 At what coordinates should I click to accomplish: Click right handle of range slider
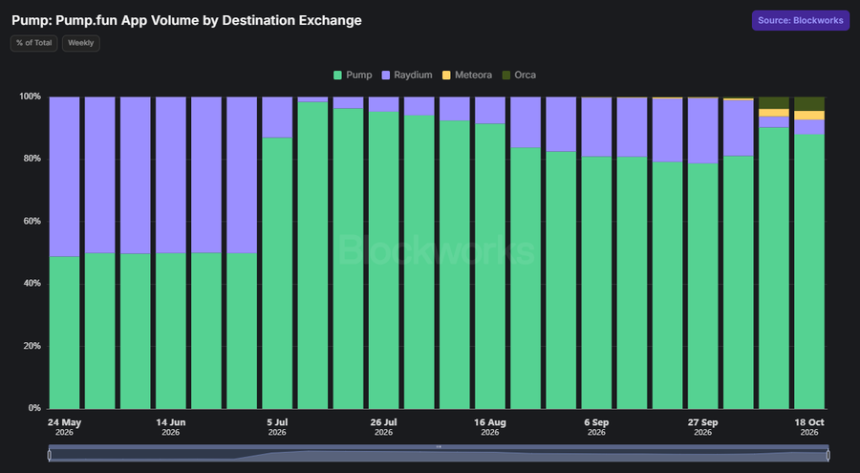(x=828, y=455)
